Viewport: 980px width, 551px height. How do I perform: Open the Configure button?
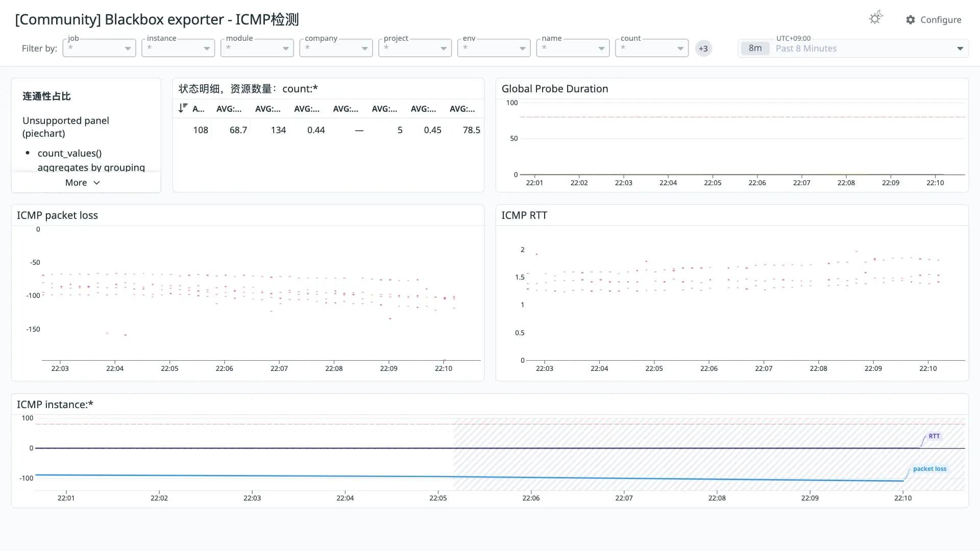pyautogui.click(x=934, y=19)
